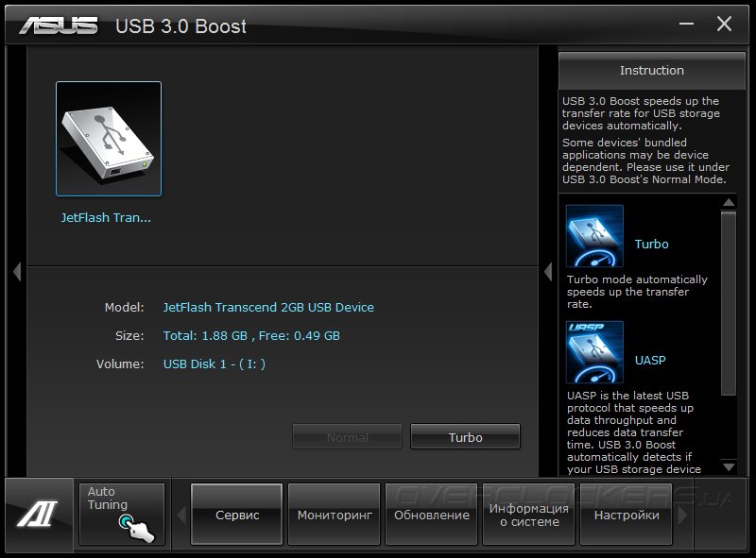Click bottom menu left scroll arrow

(181, 515)
